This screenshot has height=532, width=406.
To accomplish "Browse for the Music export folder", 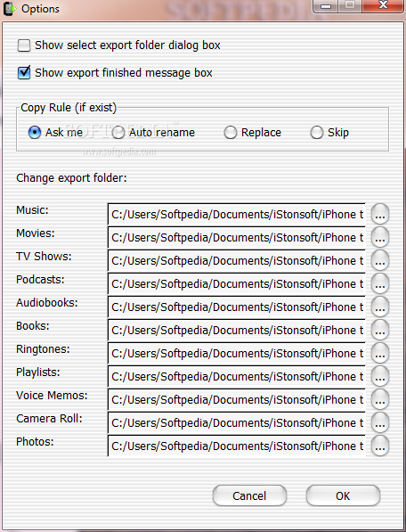I will point(380,214).
